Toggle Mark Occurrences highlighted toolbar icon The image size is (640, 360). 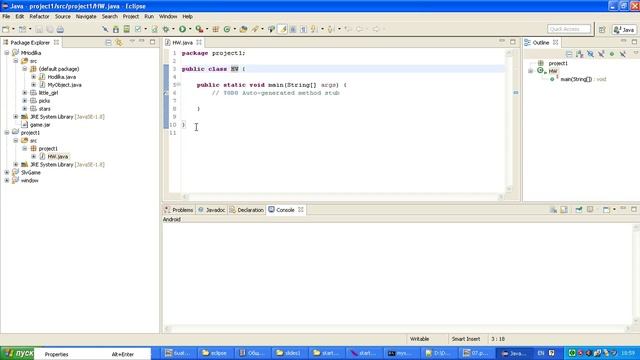click(x=282, y=29)
